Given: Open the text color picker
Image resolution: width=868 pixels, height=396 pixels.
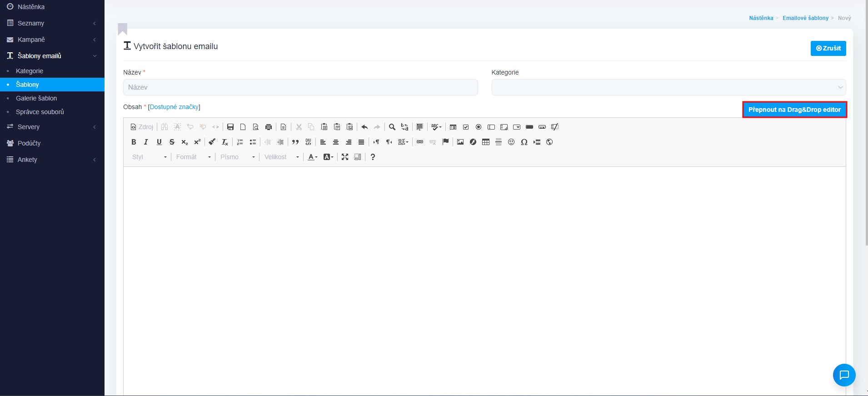Looking at the screenshot, I should pyautogui.click(x=313, y=157).
